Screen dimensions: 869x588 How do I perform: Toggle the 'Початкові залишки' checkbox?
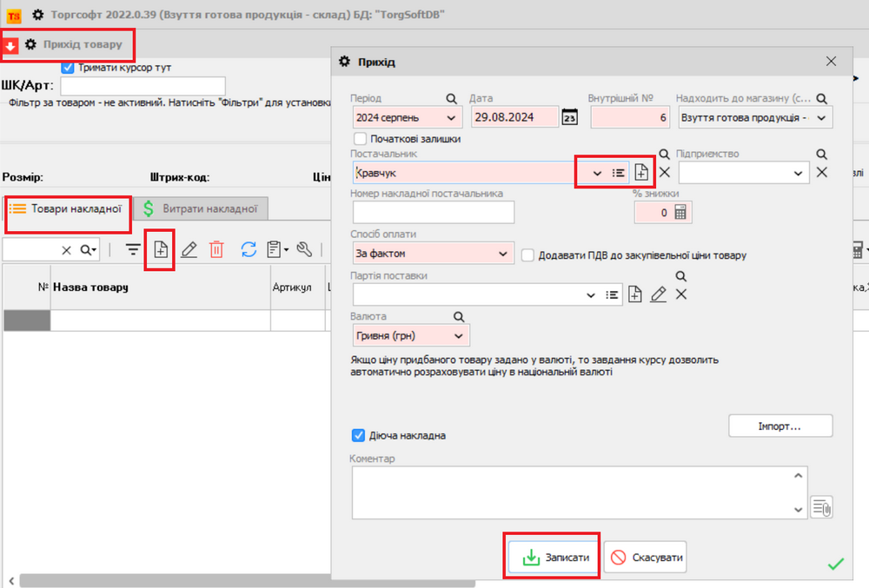361,138
